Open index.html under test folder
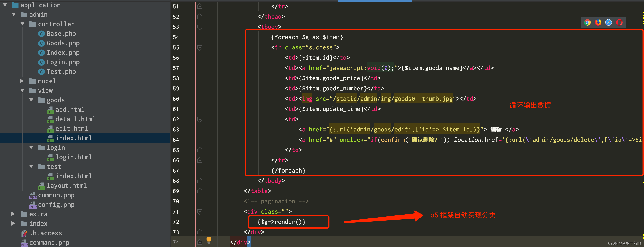This screenshot has height=247, width=644. tap(73, 176)
